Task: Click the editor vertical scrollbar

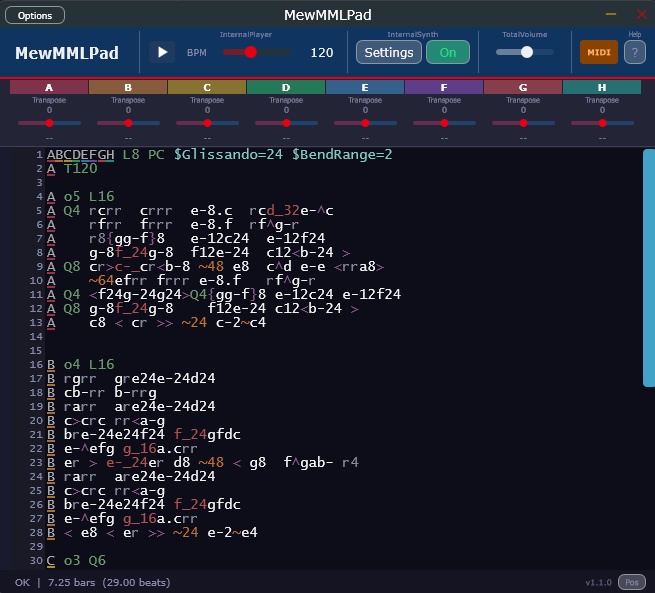Action: [649, 268]
